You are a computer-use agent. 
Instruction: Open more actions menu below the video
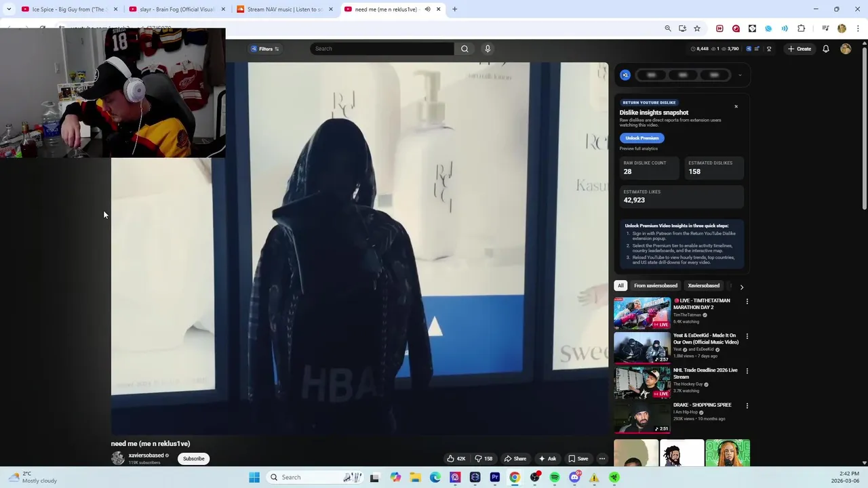(x=601, y=459)
